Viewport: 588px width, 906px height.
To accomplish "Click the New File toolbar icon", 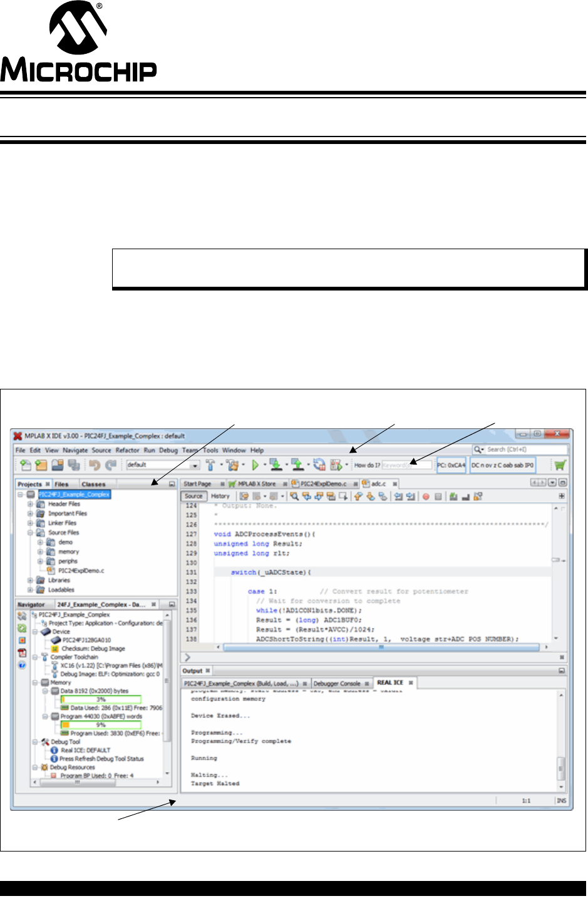I will (x=25, y=465).
